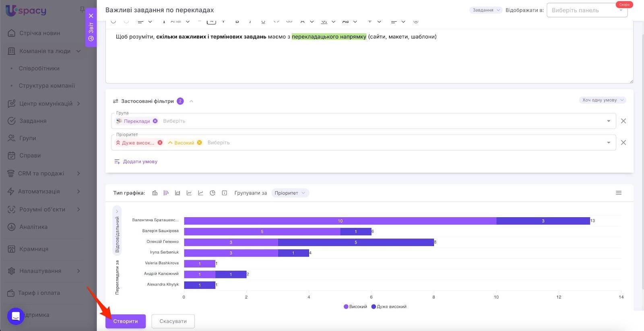Select the vertical bar chart type
Viewport: 644px width, 331px height.
coord(155,193)
